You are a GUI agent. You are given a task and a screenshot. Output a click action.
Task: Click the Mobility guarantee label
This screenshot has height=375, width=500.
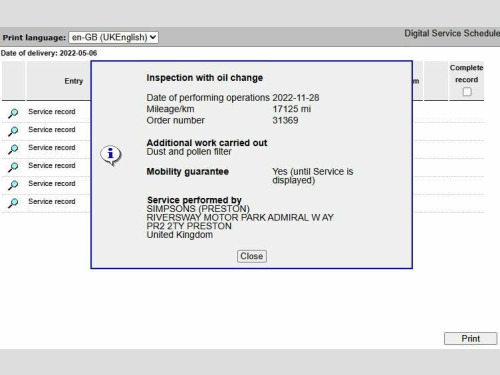point(188,172)
